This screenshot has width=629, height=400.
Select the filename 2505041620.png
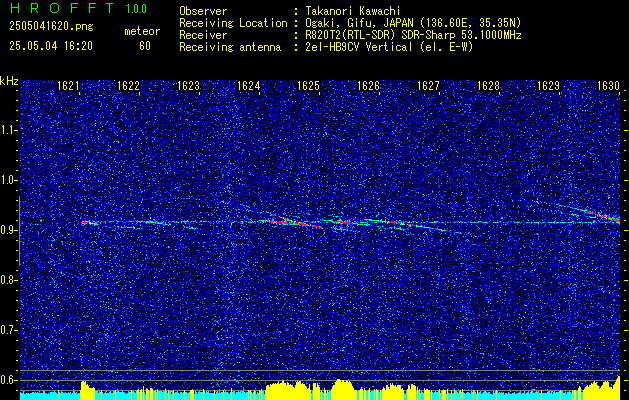point(51,27)
